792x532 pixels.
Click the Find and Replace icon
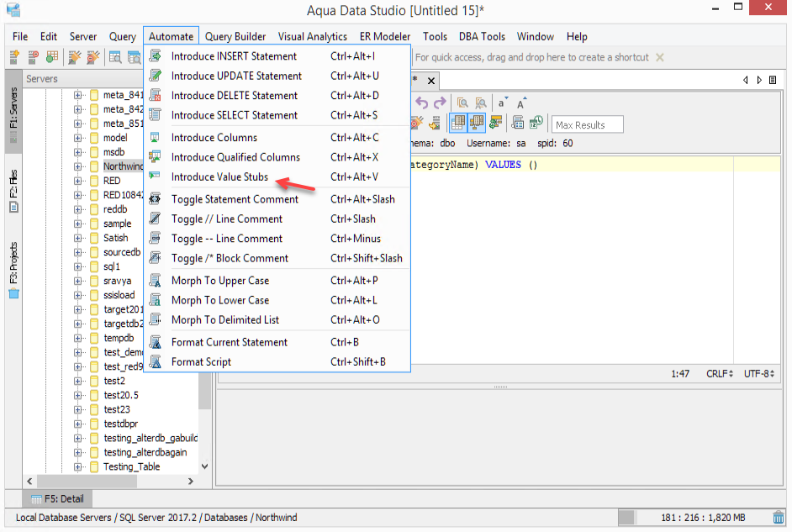coord(481,103)
